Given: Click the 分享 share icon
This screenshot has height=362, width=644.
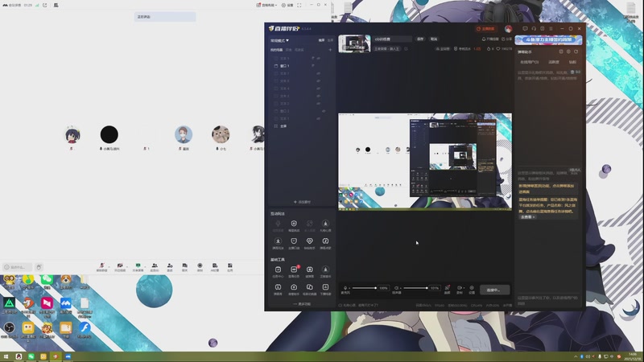Looking at the screenshot, I should [x=507, y=39].
